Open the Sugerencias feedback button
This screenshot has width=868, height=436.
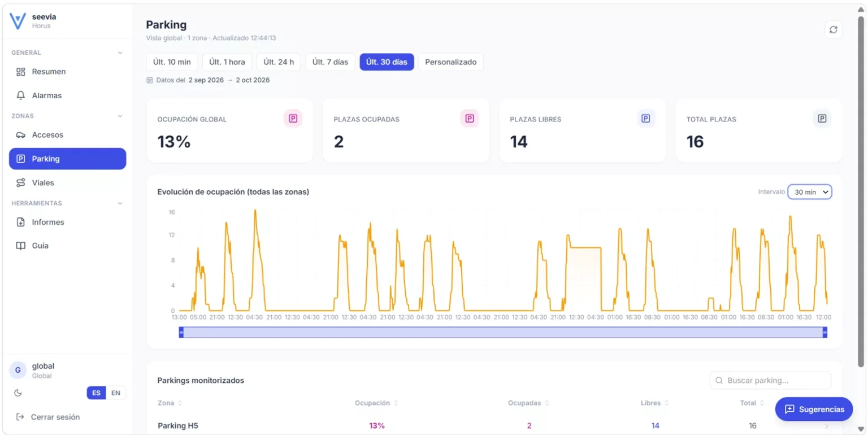tap(814, 409)
